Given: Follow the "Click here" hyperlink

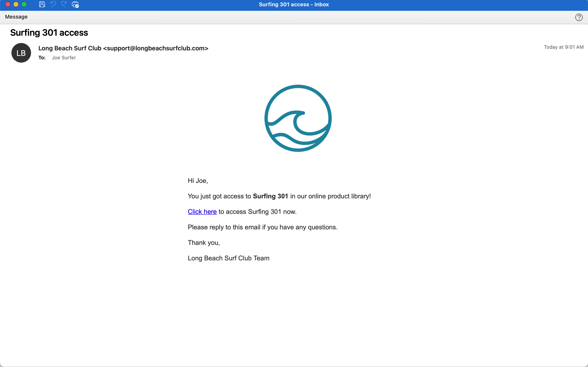Looking at the screenshot, I should click(202, 212).
